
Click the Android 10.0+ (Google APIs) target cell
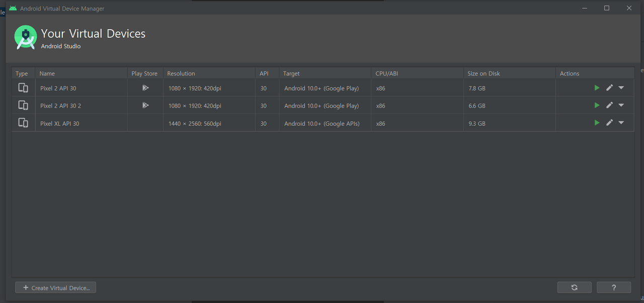pos(326,123)
